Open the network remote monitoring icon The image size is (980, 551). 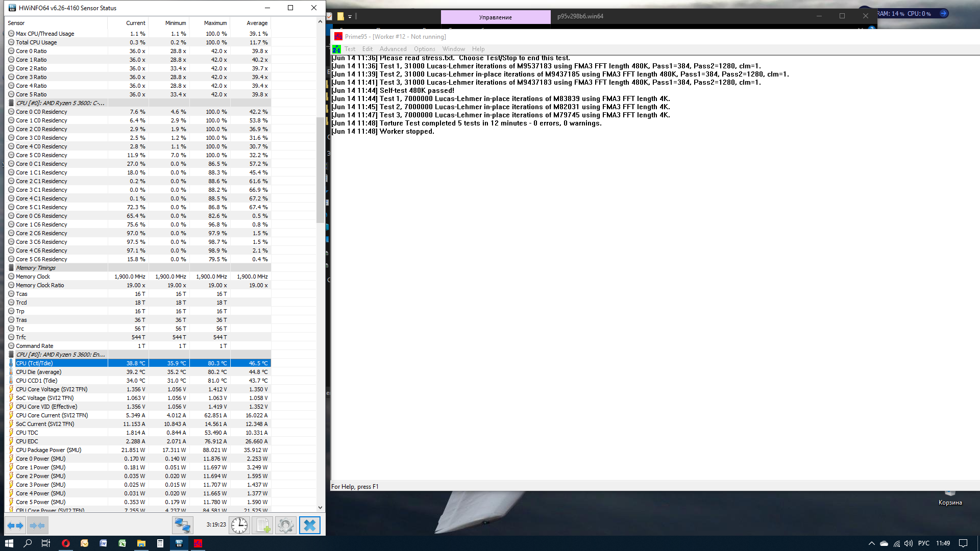182,525
